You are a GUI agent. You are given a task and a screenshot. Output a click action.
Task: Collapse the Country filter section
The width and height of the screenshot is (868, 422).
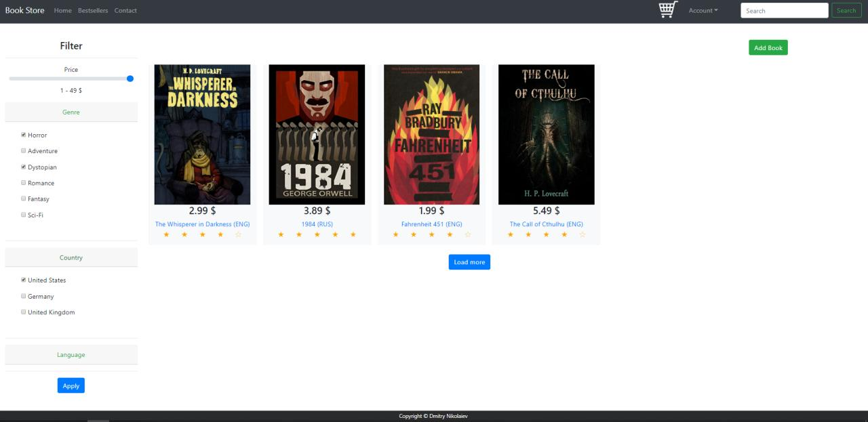click(x=71, y=257)
